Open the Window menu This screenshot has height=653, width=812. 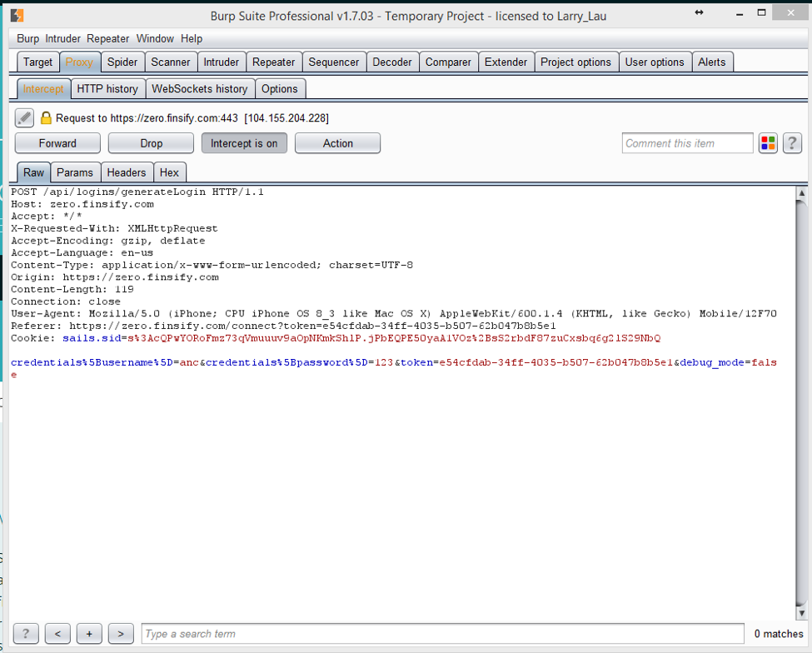tap(155, 39)
